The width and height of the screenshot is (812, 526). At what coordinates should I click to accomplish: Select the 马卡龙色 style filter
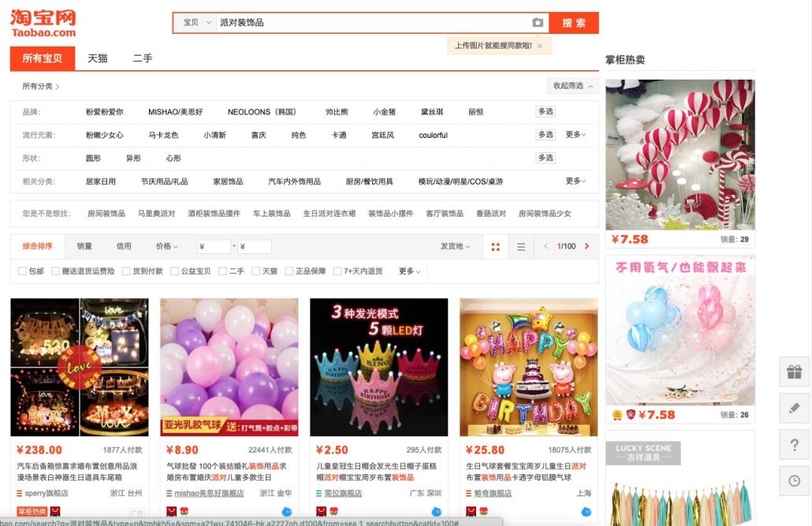tap(163, 136)
